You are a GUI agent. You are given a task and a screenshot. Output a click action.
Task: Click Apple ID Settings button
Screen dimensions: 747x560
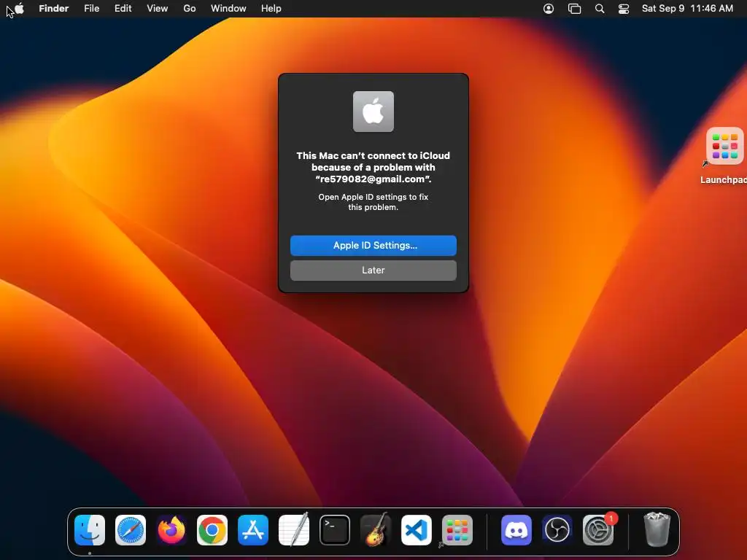(373, 245)
